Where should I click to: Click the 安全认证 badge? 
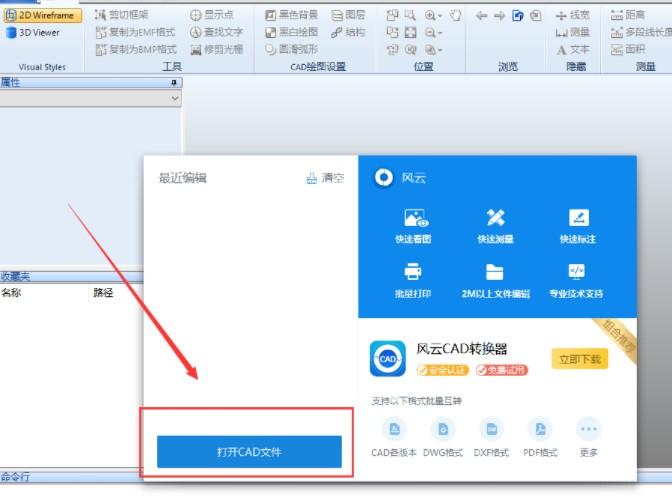pyautogui.click(x=443, y=370)
